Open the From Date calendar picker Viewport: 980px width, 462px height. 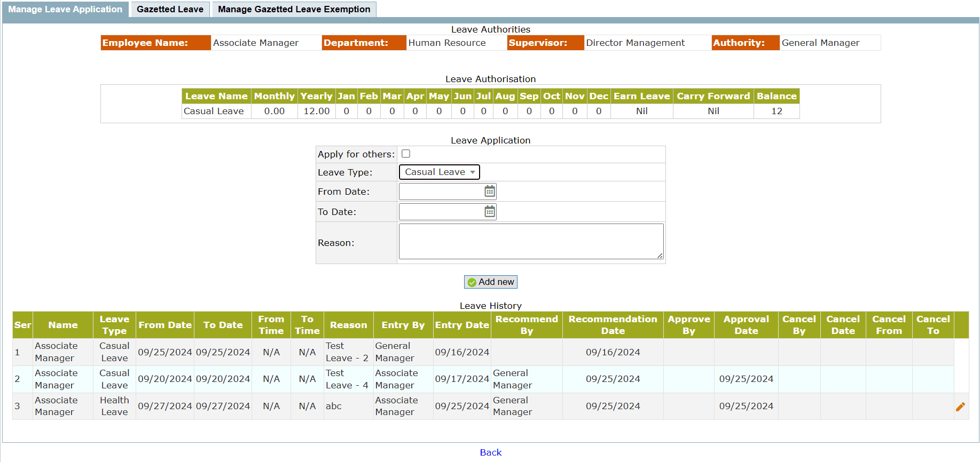489,192
